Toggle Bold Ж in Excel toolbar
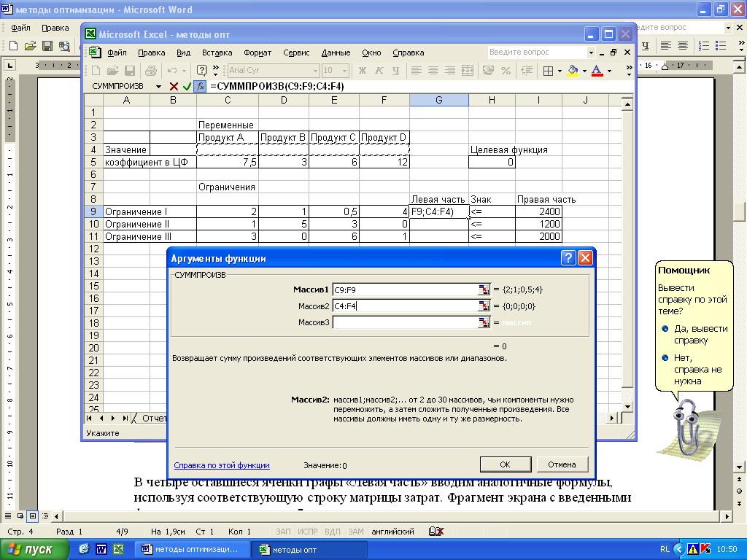 (362, 71)
